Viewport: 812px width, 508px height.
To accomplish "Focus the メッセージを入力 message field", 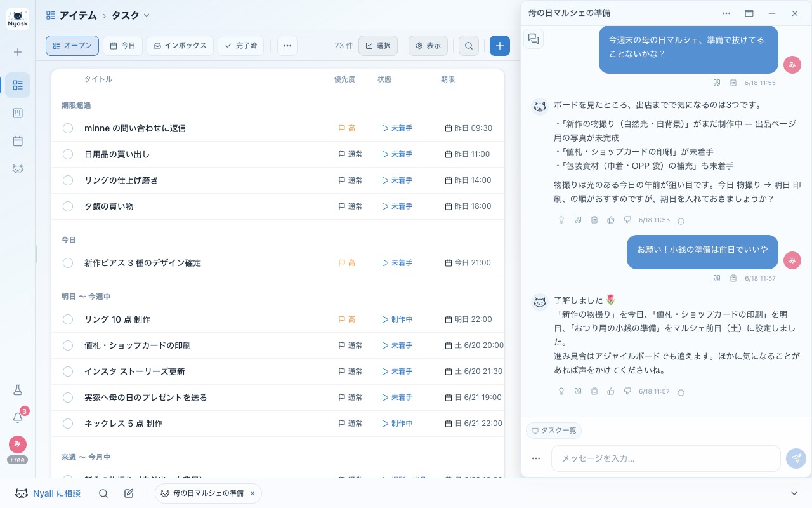I will [665, 458].
